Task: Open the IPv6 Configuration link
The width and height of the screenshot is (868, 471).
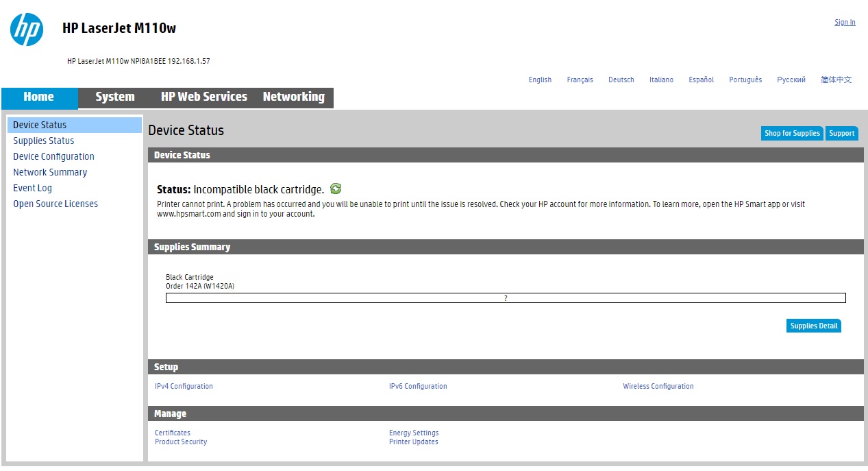Action: pos(418,386)
